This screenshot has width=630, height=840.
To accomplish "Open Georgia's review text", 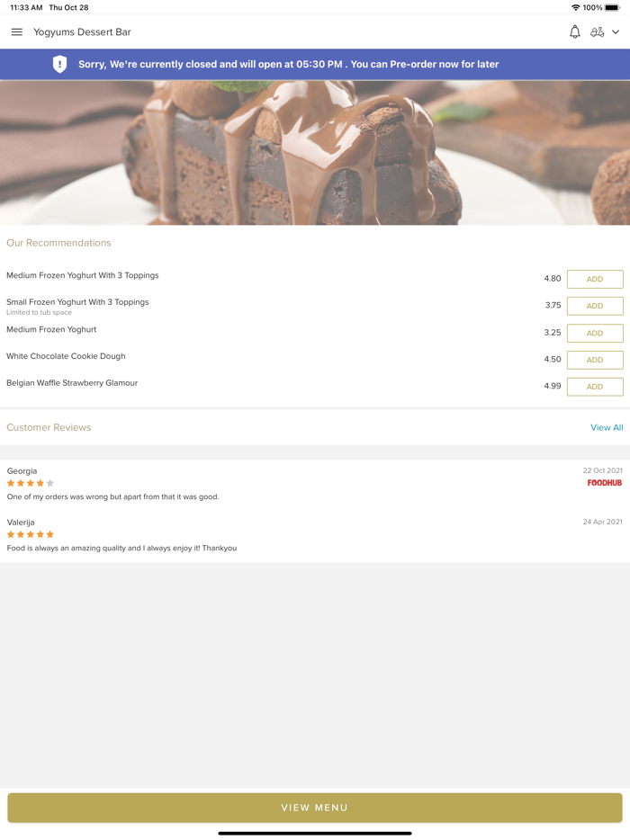I will click(112, 496).
